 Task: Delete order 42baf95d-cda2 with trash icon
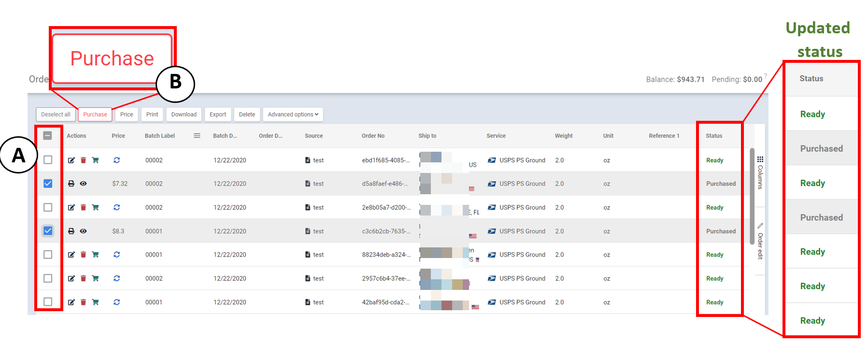(83, 302)
